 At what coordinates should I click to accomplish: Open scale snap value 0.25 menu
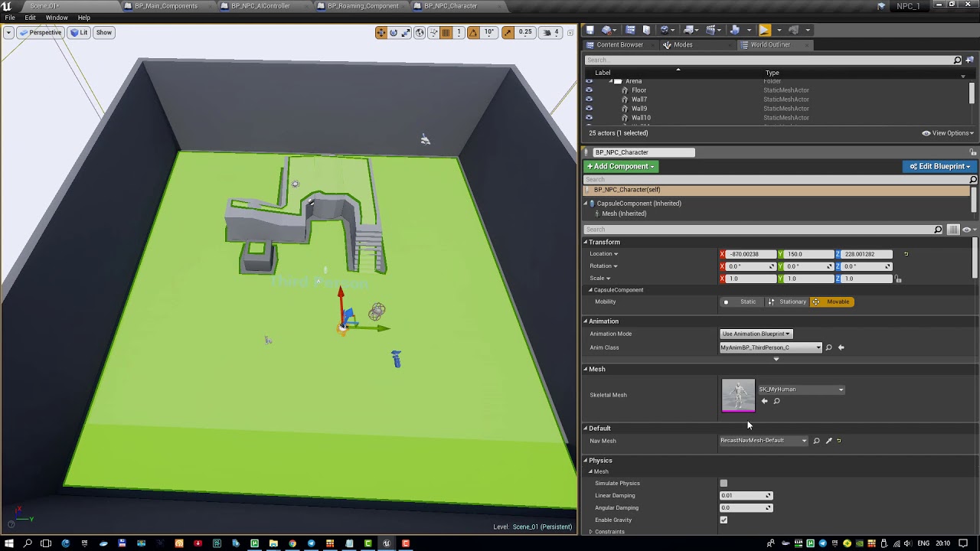(525, 32)
